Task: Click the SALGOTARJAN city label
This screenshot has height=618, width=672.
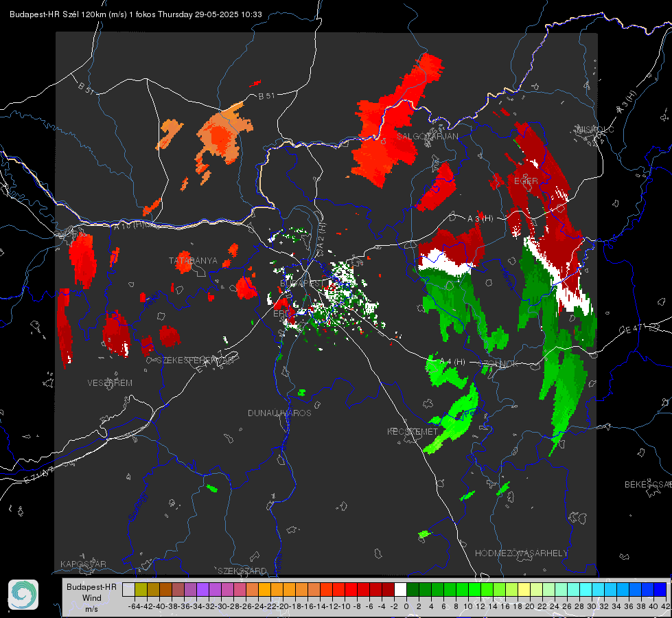Action: click(x=427, y=137)
